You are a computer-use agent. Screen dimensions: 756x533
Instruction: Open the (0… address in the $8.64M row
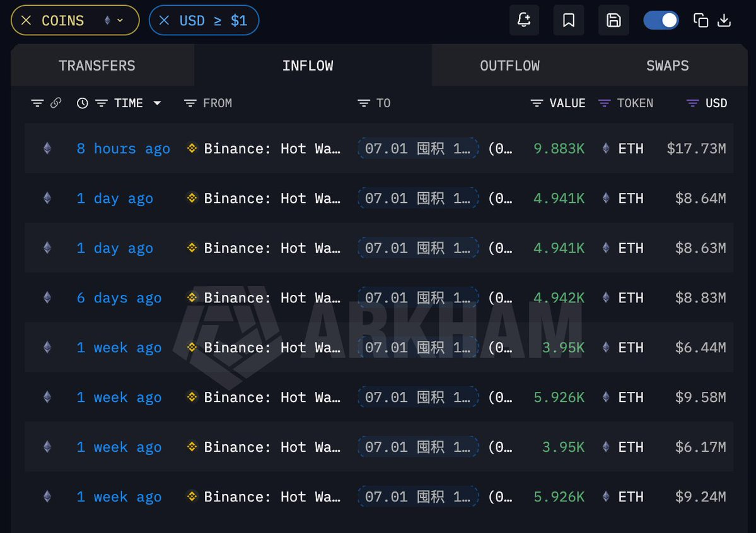[500, 198]
